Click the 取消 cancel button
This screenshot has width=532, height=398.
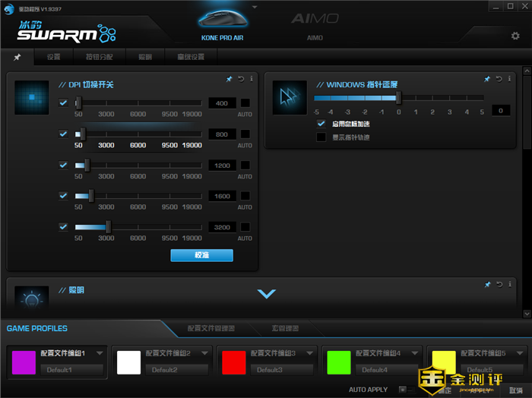pyautogui.click(x=516, y=390)
